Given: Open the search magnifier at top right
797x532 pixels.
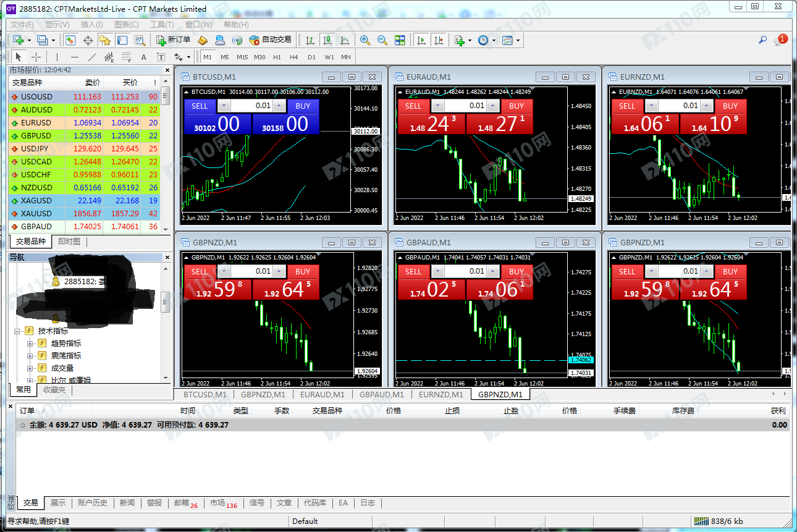Looking at the screenshot, I should click(763, 40).
